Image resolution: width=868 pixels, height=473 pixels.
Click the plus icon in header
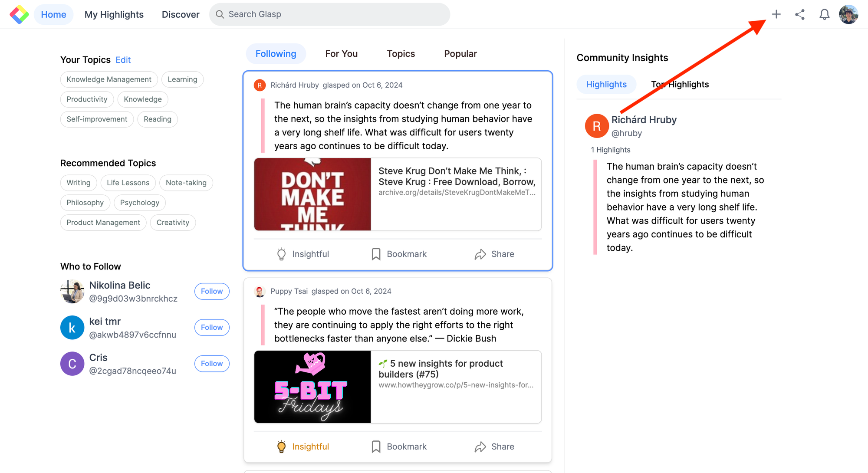point(776,14)
